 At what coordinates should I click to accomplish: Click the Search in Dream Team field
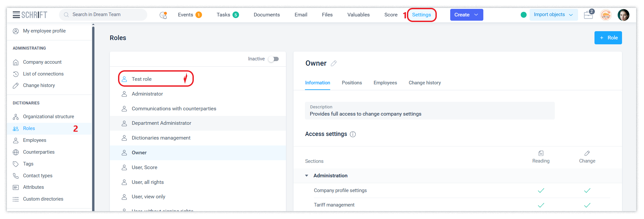[103, 15]
